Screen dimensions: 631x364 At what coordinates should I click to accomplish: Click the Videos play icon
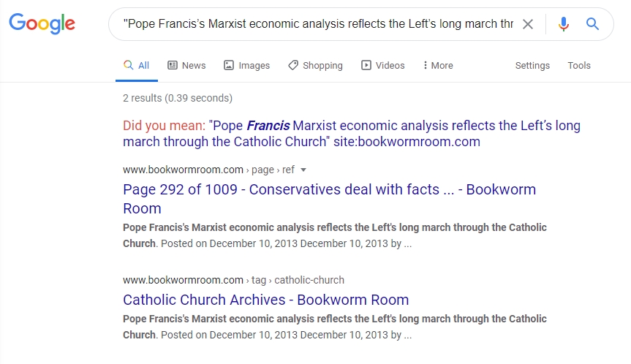[x=366, y=65]
